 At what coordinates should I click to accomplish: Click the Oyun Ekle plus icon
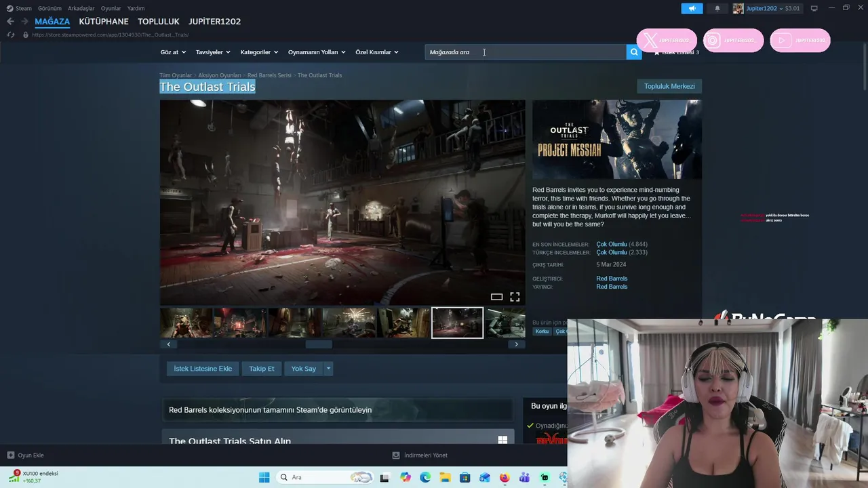(10, 455)
